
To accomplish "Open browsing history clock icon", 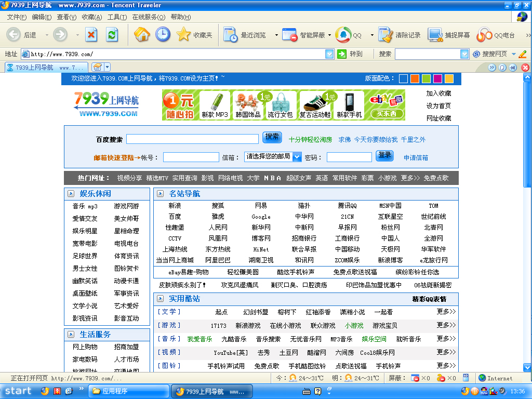I will tap(163, 35).
